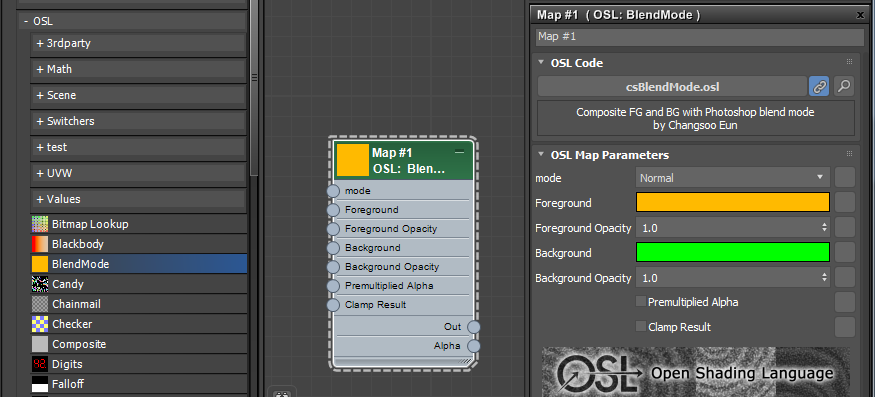This screenshot has height=397, width=875.
Task: Click map slot button beside Foreground color
Action: tap(845, 202)
